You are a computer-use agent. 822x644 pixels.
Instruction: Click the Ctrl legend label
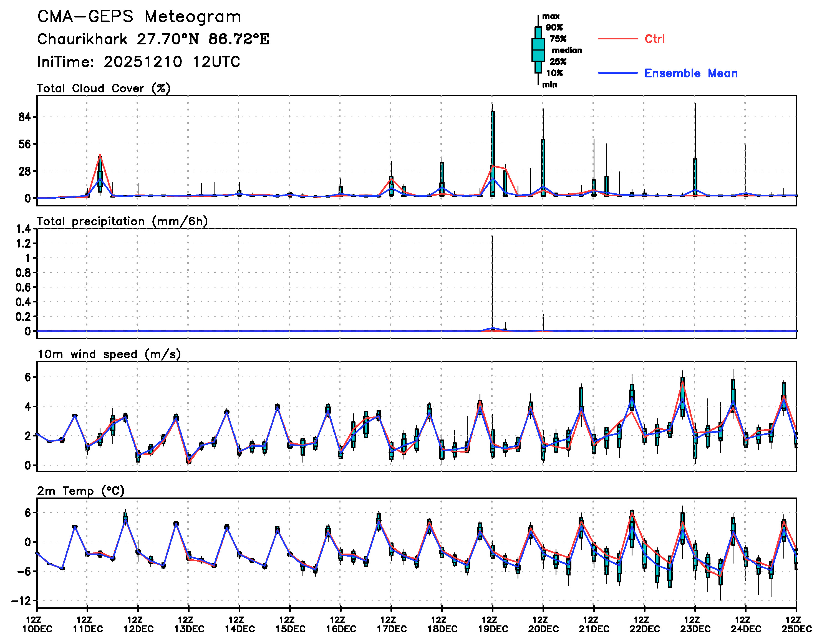click(654, 39)
